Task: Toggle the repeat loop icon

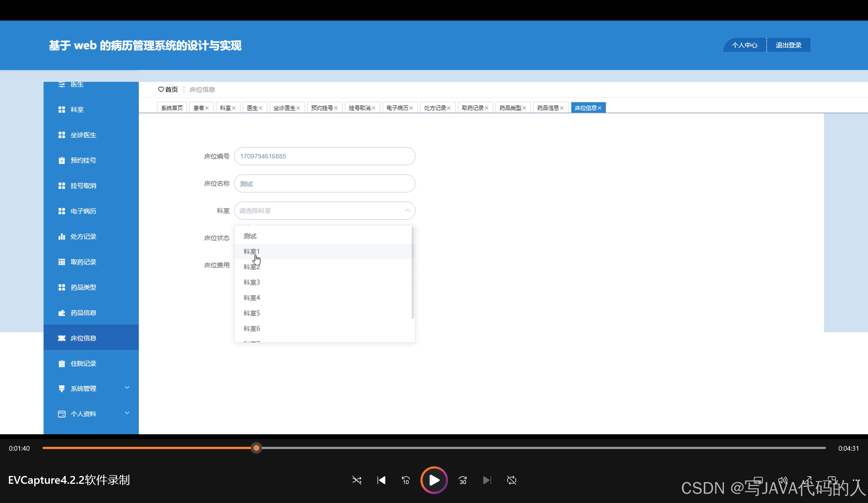Action: click(511, 480)
